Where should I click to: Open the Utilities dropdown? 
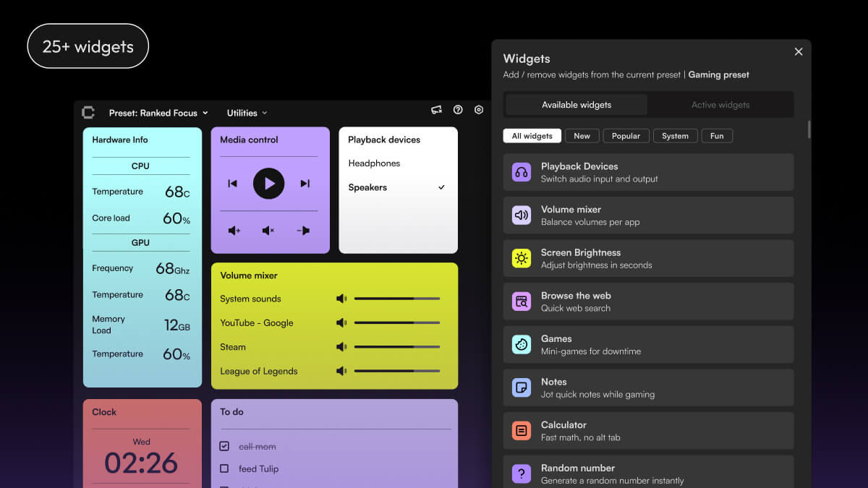pyautogui.click(x=247, y=113)
